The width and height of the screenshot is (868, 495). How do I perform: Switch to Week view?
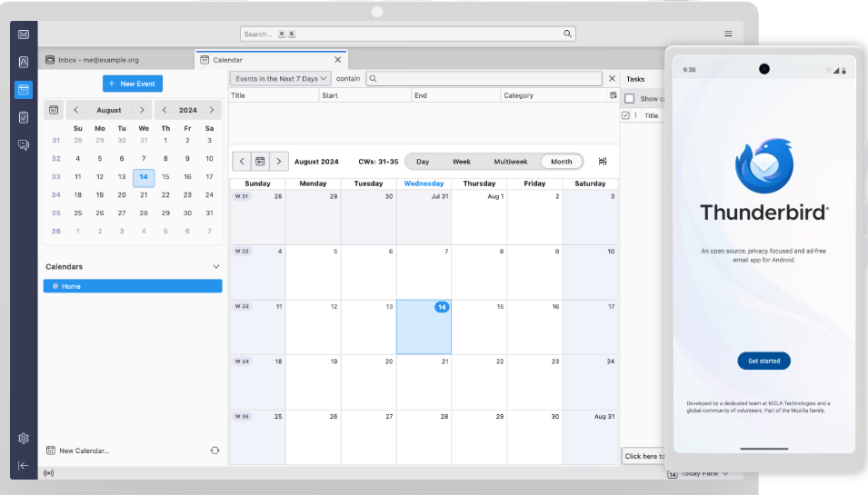point(461,162)
